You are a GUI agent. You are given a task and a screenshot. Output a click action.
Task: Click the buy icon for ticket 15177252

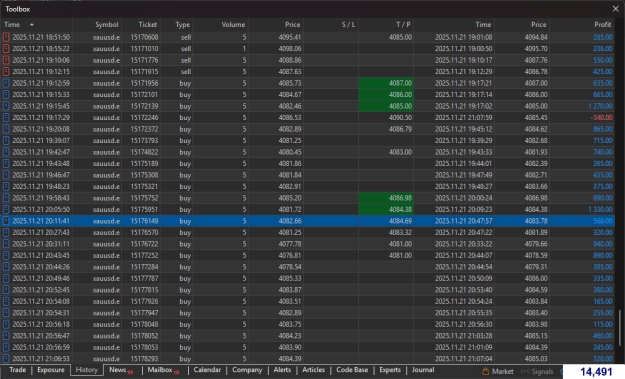(x=6, y=255)
